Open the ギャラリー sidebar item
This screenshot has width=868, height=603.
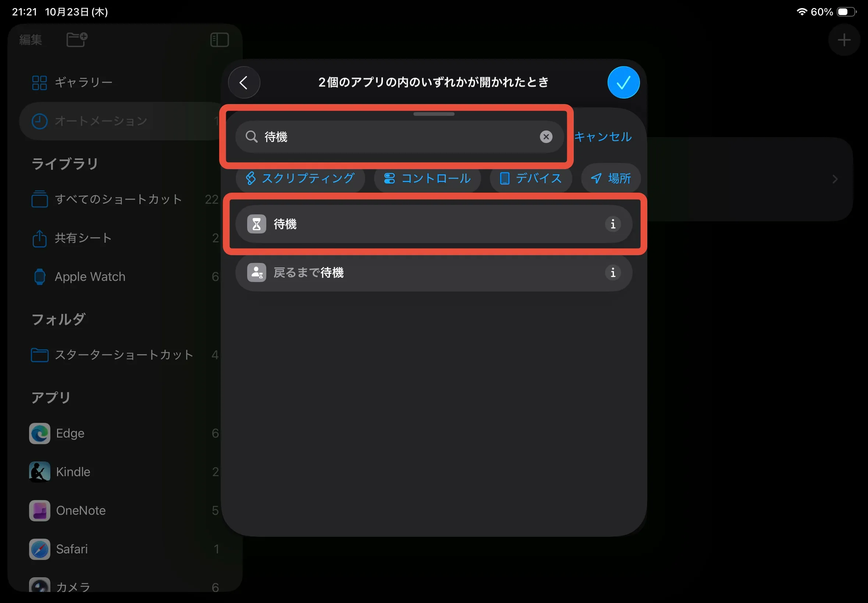(x=83, y=82)
